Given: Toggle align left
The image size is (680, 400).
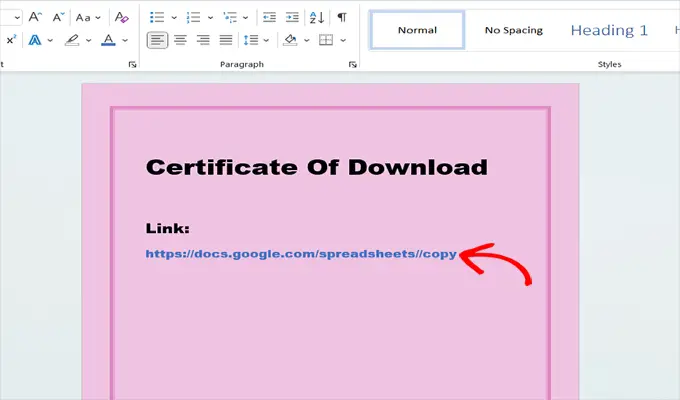Looking at the screenshot, I should (x=157, y=40).
